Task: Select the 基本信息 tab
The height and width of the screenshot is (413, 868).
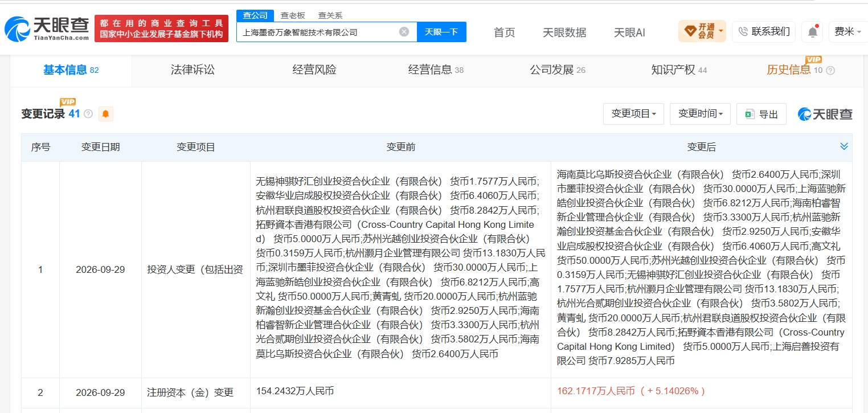Action: click(x=71, y=70)
